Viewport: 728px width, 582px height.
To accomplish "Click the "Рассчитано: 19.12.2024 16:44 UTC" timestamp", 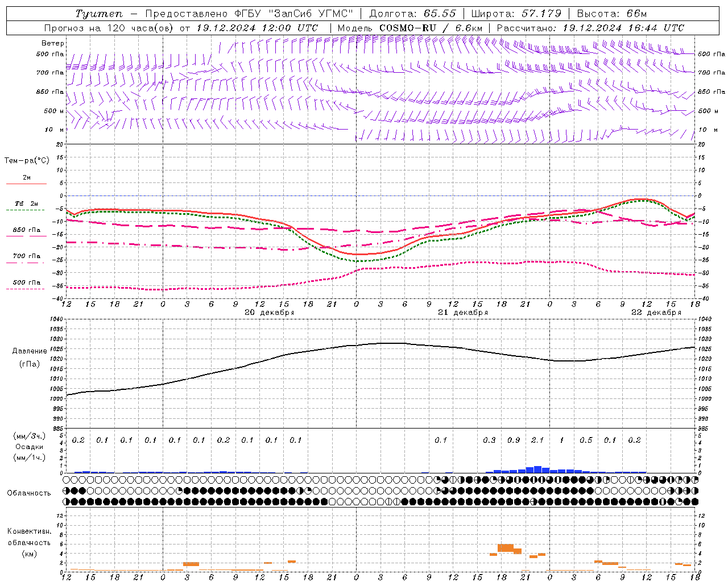I will coord(590,28).
